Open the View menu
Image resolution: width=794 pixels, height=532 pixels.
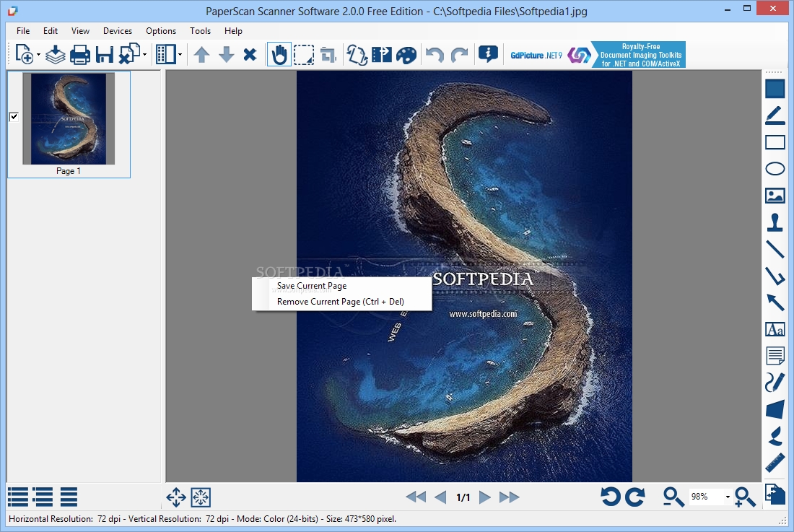(x=80, y=31)
